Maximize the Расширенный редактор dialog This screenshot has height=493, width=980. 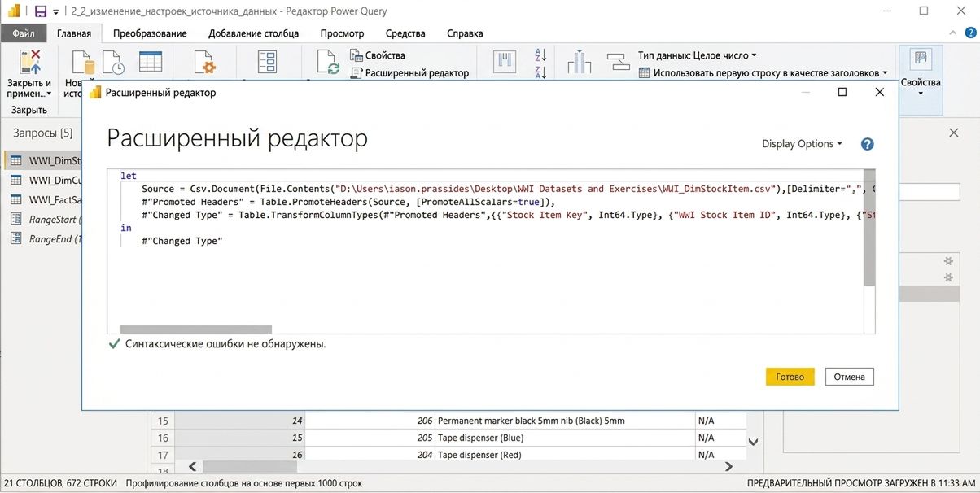pyautogui.click(x=842, y=92)
